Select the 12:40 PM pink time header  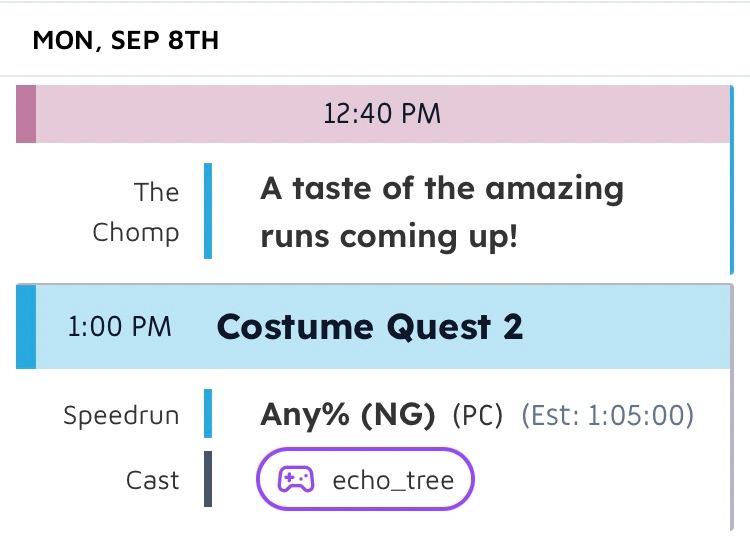coord(373,114)
